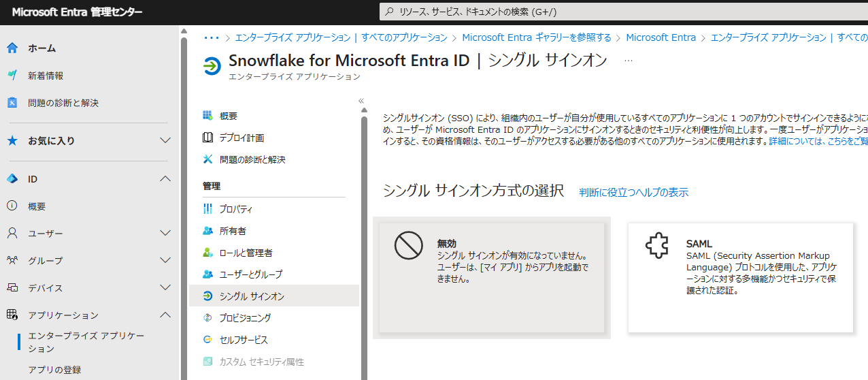Click the セルフサービス icon

208,340
